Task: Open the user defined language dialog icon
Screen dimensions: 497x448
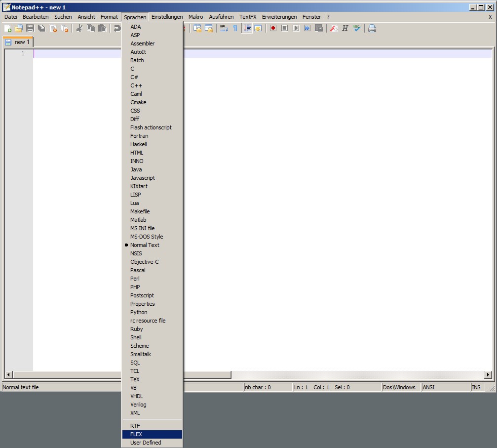Action: coord(258,29)
